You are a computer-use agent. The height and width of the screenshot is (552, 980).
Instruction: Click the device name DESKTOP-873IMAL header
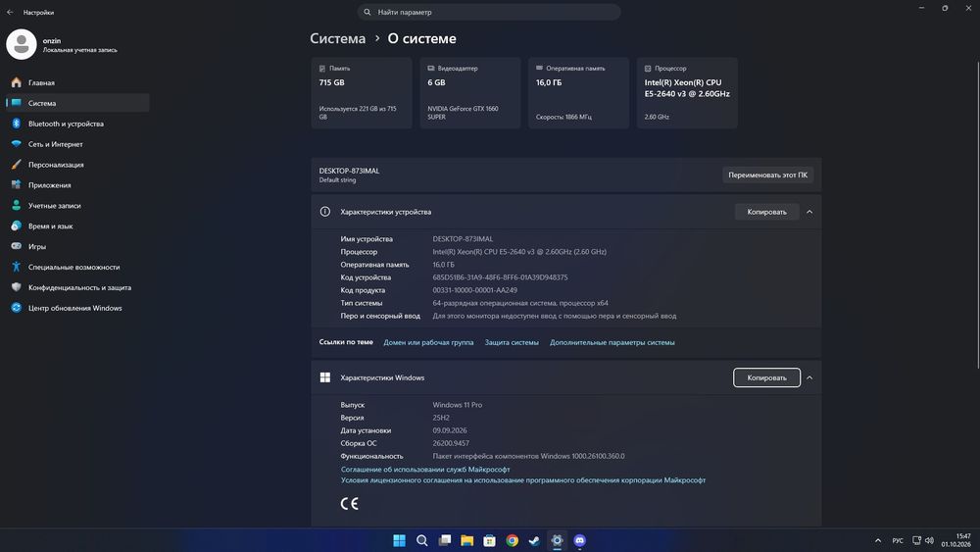coord(349,171)
